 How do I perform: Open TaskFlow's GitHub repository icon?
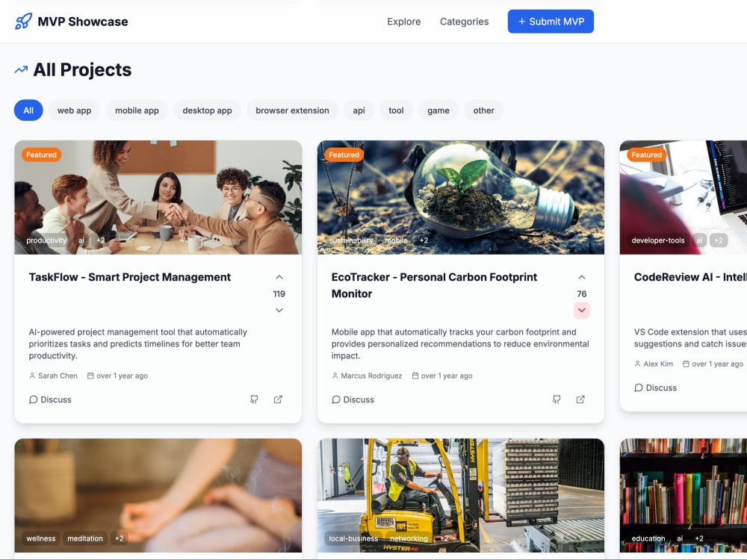(254, 399)
